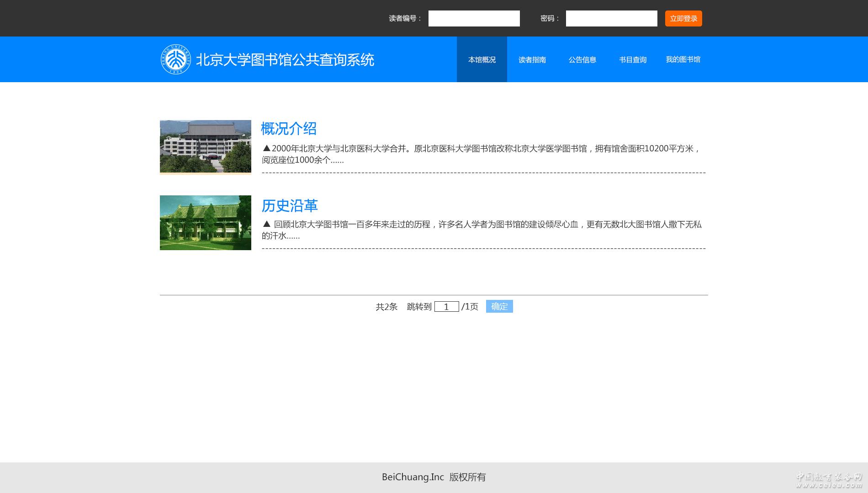Click the page number jump input box
Image resolution: width=868 pixels, height=493 pixels.
(x=446, y=307)
